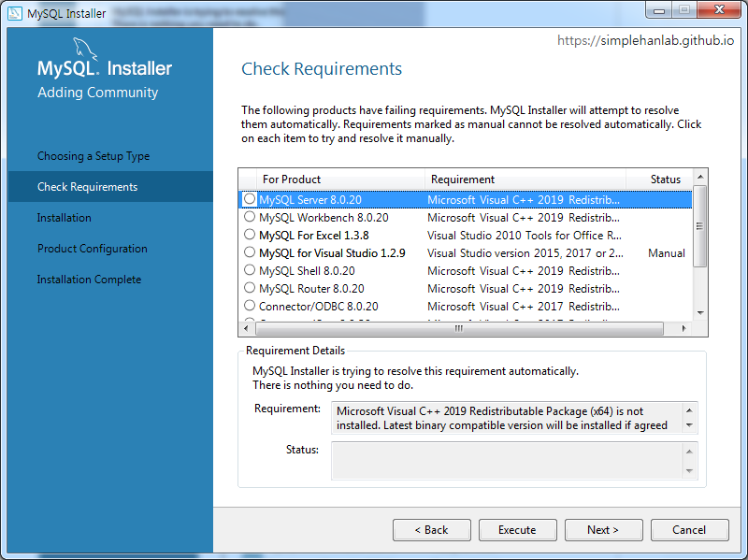Viewport: 748px width, 560px height.
Task: Open the Check Requirements step in the sidebar
Action: 110,186
